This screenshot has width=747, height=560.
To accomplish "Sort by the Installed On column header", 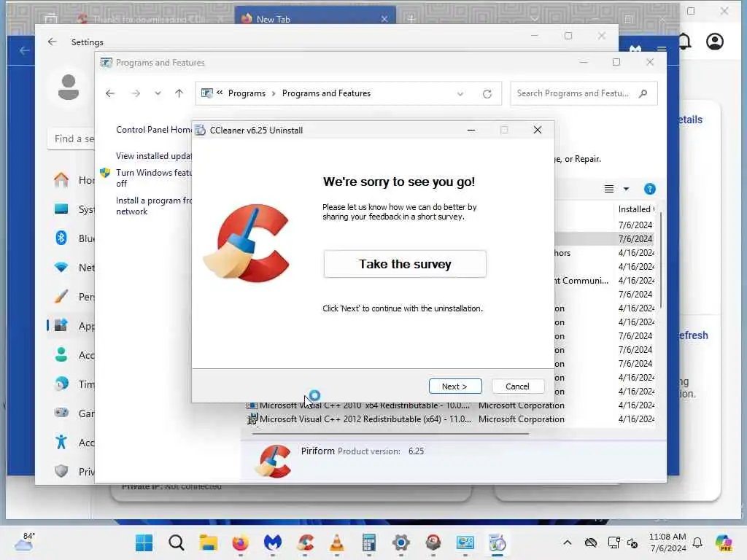I will 636,209.
